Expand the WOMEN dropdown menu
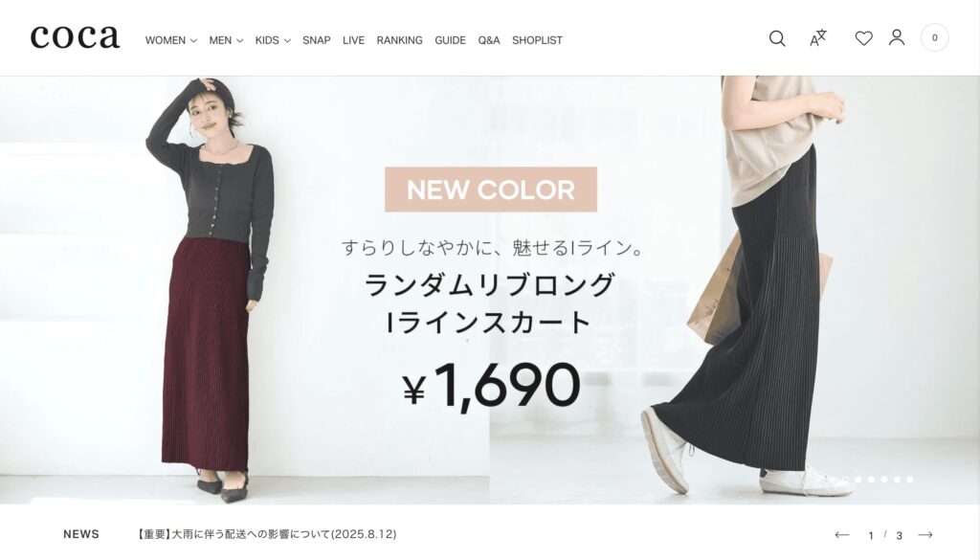The image size is (980, 560). pos(170,40)
